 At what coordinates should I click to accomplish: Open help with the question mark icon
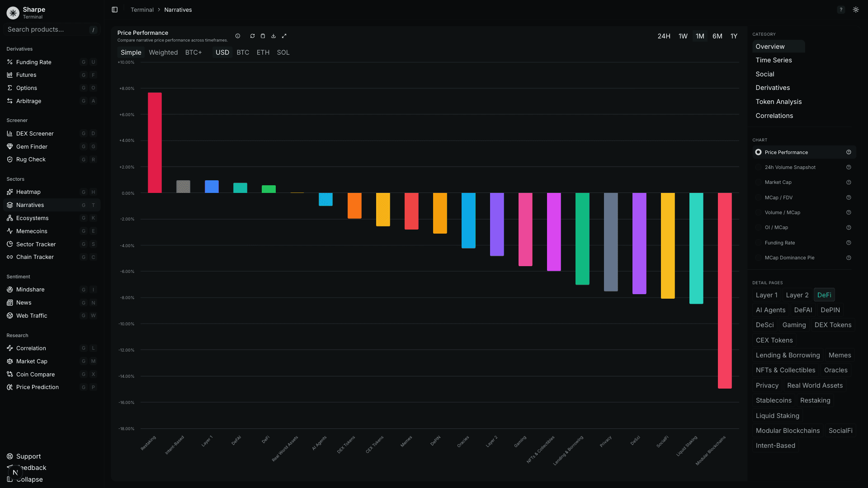(841, 9)
